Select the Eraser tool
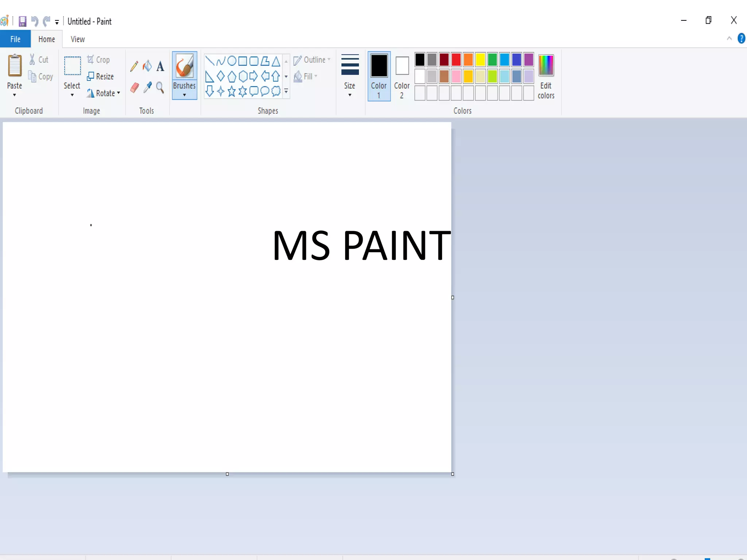 click(134, 87)
